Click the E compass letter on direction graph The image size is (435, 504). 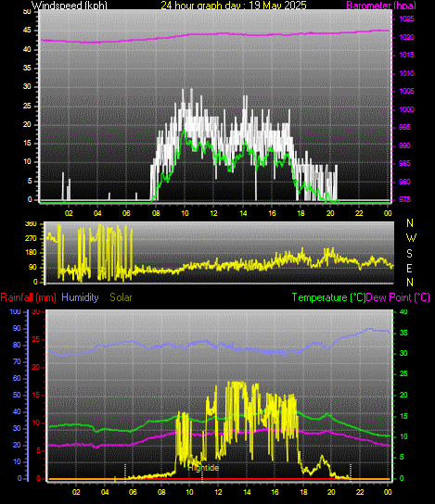click(409, 268)
